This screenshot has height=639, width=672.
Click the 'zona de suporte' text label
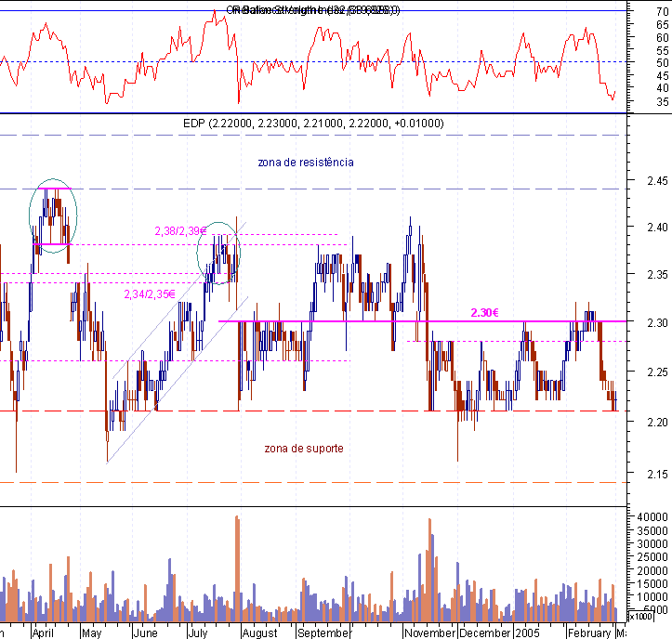point(304,449)
